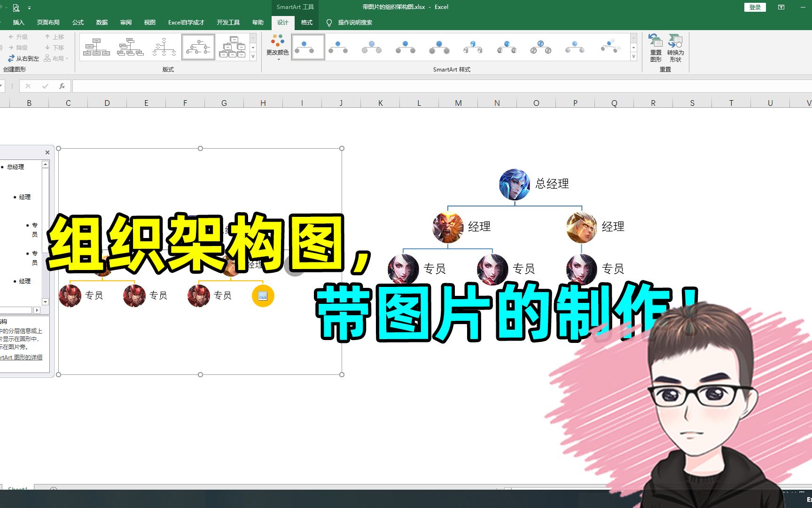
Task: Open the Developer (开发工具) tab
Action: point(228,22)
